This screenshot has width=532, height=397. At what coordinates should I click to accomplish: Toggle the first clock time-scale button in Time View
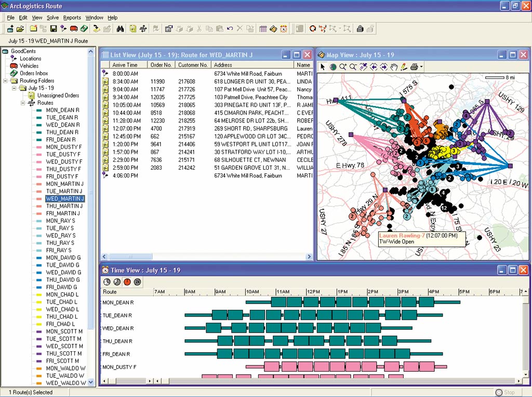coord(107,282)
